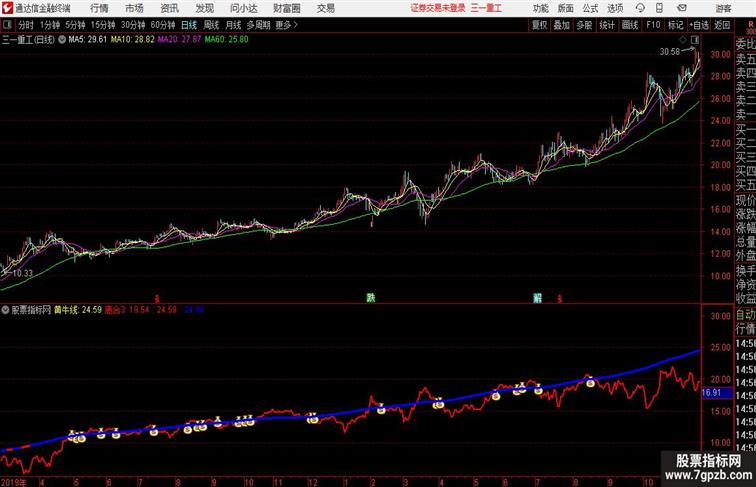The height and width of the screenshot is (487, 756).
Task: Select the 周线 weekly period
Action: click(x=211, y=25)
